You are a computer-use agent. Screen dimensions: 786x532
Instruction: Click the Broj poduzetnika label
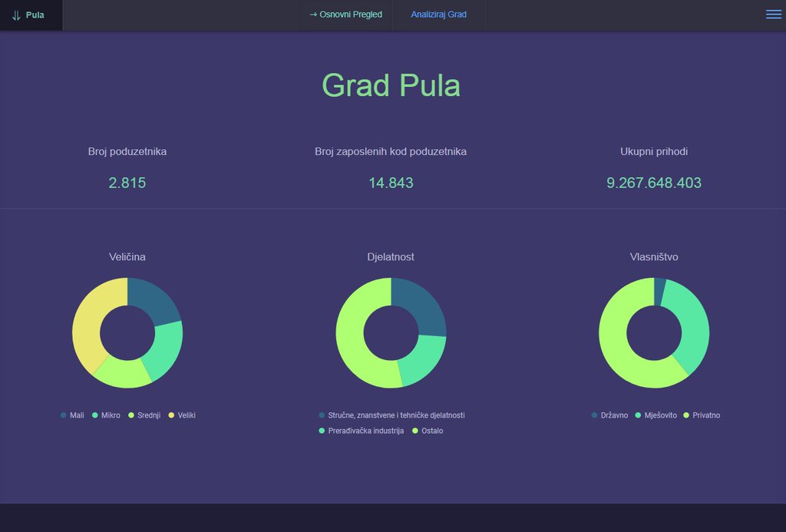tap(127, 151)
